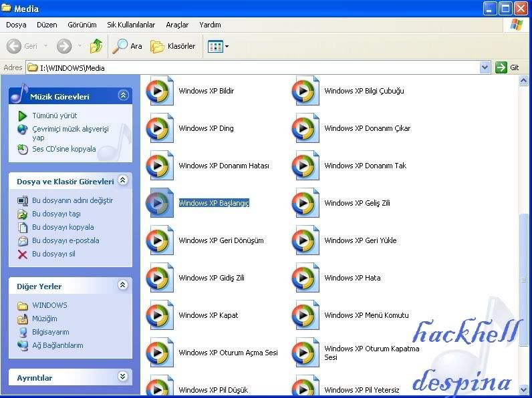Collapse the Müzik Görevleri panel

123,95
